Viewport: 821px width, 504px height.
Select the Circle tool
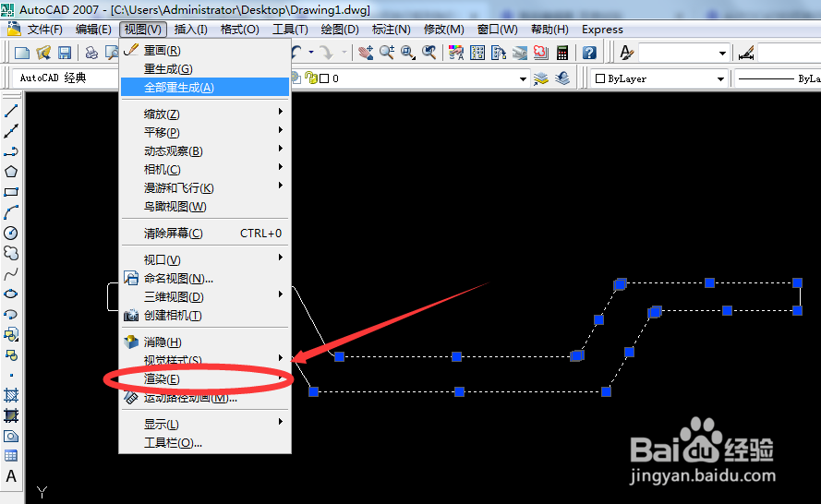pos(11,233)
